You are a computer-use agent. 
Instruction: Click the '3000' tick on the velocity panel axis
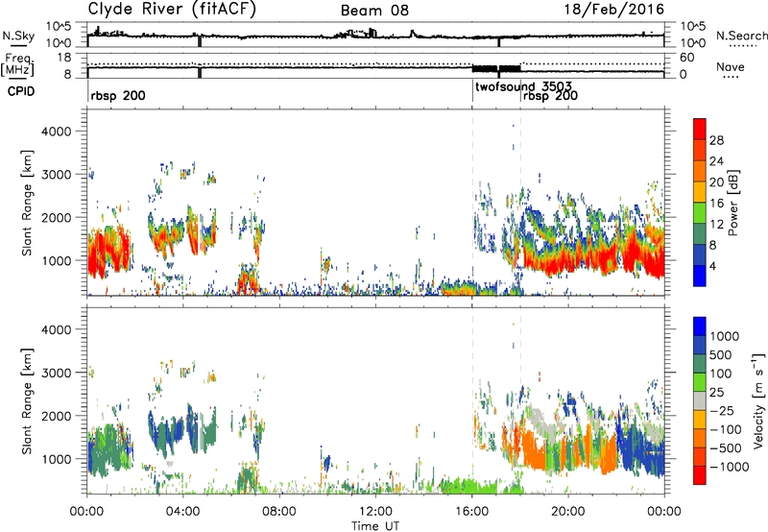56,373
